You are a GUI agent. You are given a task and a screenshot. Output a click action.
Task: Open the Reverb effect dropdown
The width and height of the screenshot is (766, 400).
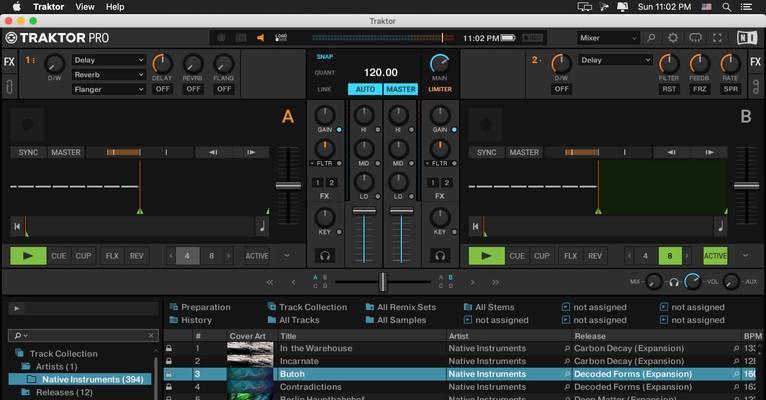pos(109,75)
